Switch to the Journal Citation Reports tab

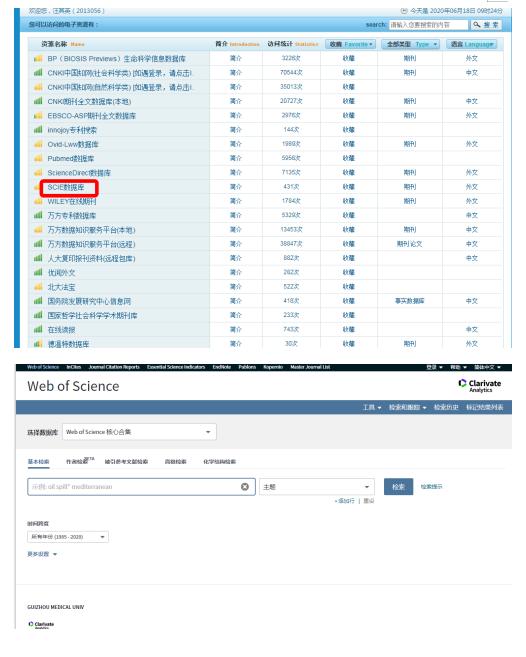[x=114, y=367]
